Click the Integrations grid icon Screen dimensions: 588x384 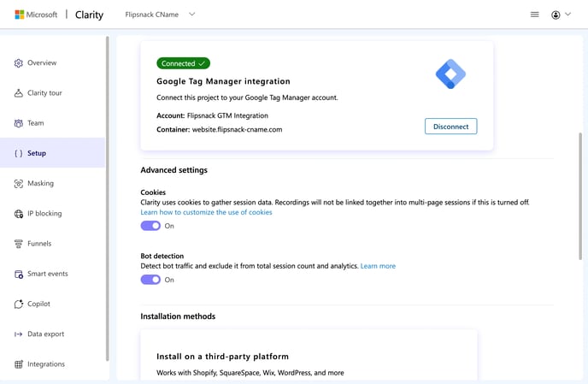tap(19, 364)
